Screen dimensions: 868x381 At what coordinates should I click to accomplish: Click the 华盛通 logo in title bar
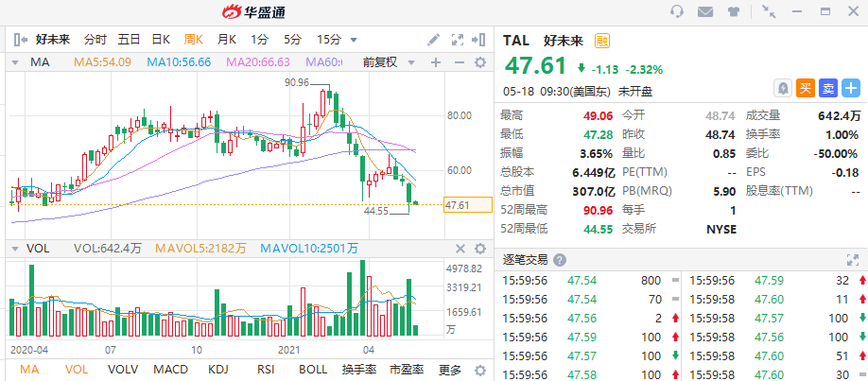(x=254, y=11)
